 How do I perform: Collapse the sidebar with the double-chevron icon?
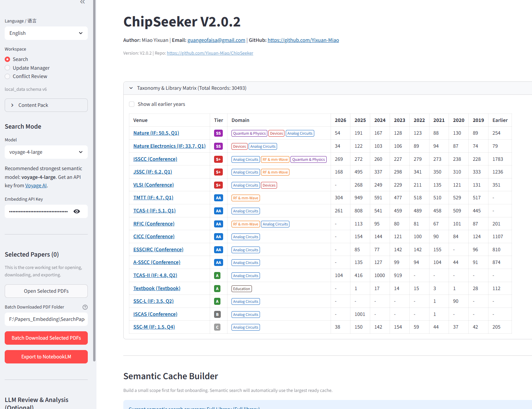(x=82, y=2)
